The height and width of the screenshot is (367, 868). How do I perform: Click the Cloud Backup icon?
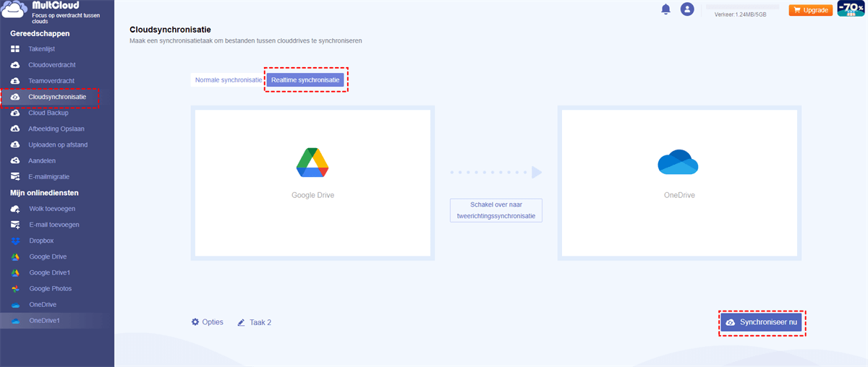(15, 113)
